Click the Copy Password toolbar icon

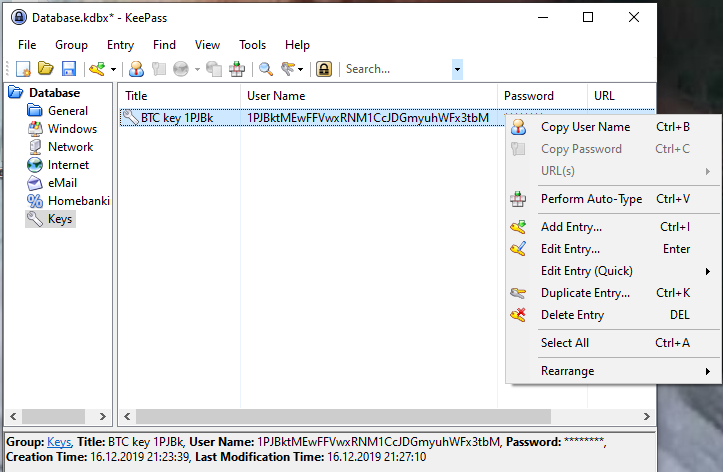(159, 69)
